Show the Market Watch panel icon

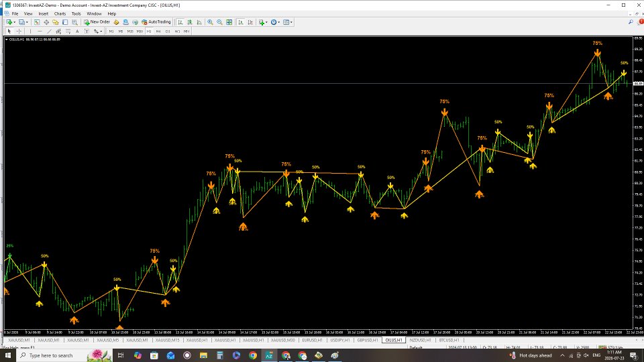[36, 22]
